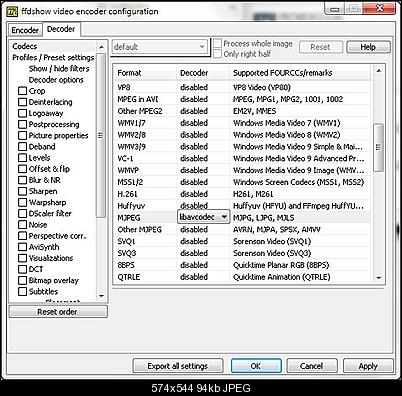Select the MPEG in AVI row
Viewport: 402px width, 396px height.
(x=243, y=99)
